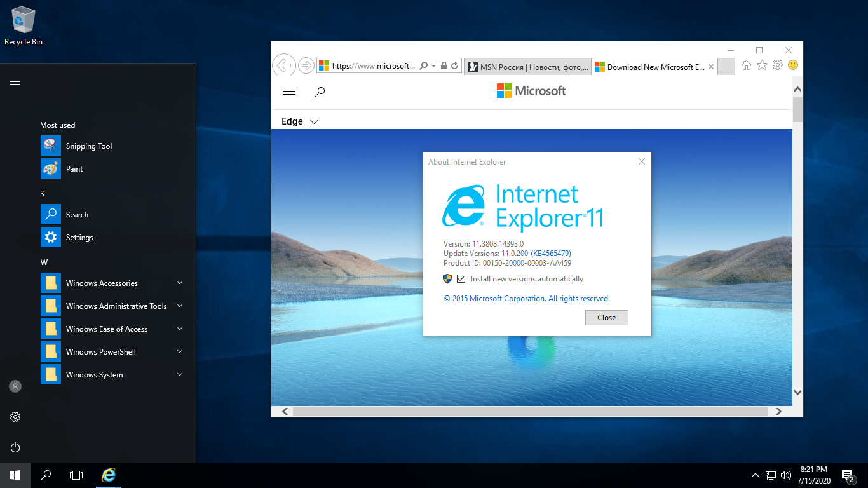Click the search icon on Microsoft page
Viewport: 868px width, 488px height.
coord(320,91)
